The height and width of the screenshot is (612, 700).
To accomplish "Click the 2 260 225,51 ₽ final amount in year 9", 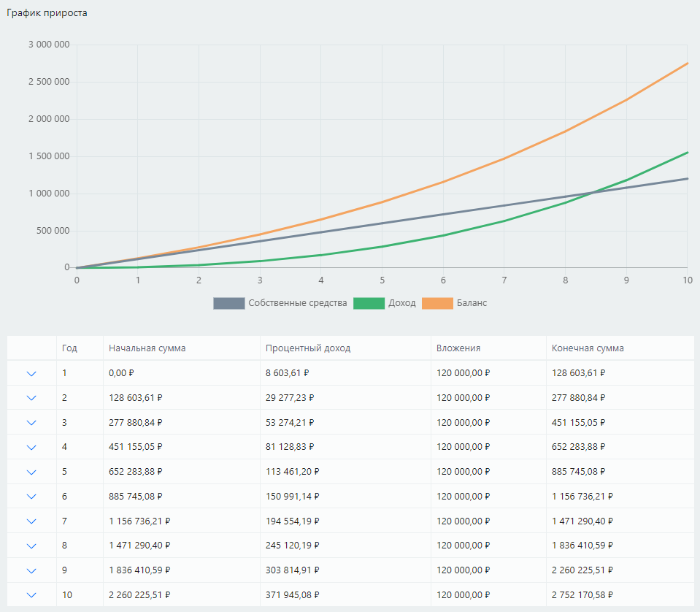I will 582,570.
